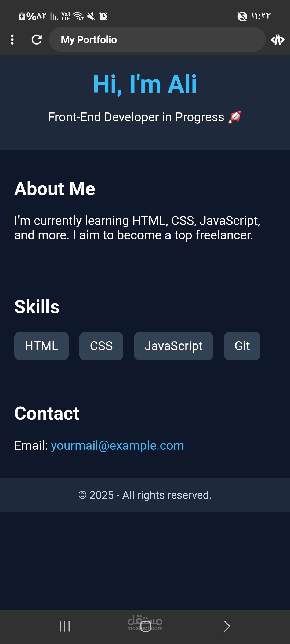Image resolution: width=290 pixels, height=644 pixels.
Task: Click the About Me heading
Action: pyautogui.click(x=55, y=188)
